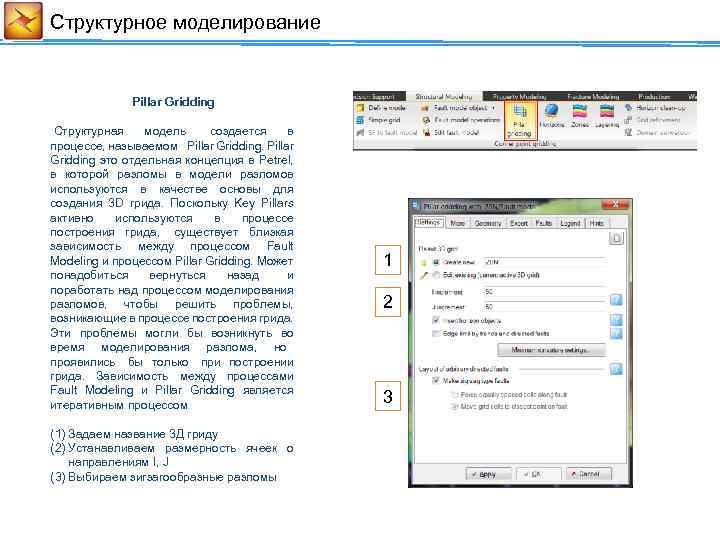This screenshot has height=540, width=720.
Task: Click help icon next to Insert horizon objects
Action: [616, 320]
